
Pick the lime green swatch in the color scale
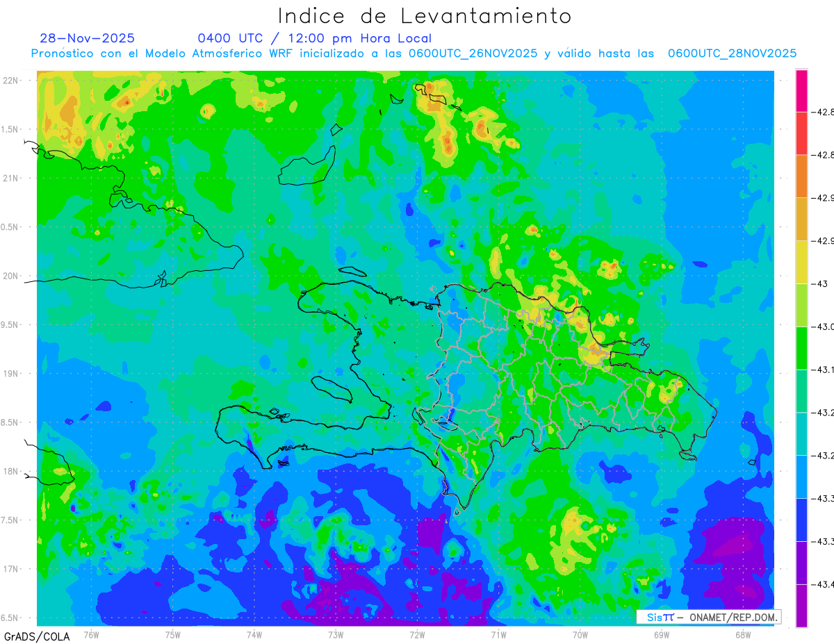pyautogui.click(x=801, y=305)
